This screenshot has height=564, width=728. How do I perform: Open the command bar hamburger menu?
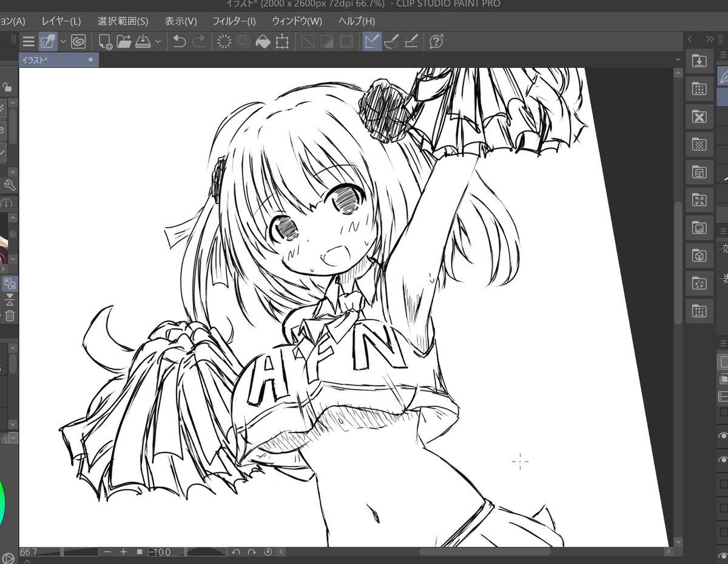tap(28, 42)
